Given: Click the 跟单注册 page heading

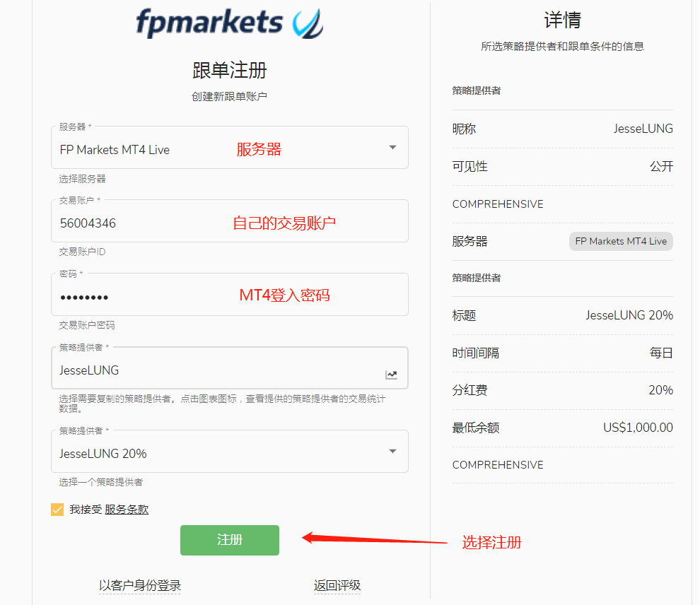Looking at the screenshot, I should [x=230, y=71].
